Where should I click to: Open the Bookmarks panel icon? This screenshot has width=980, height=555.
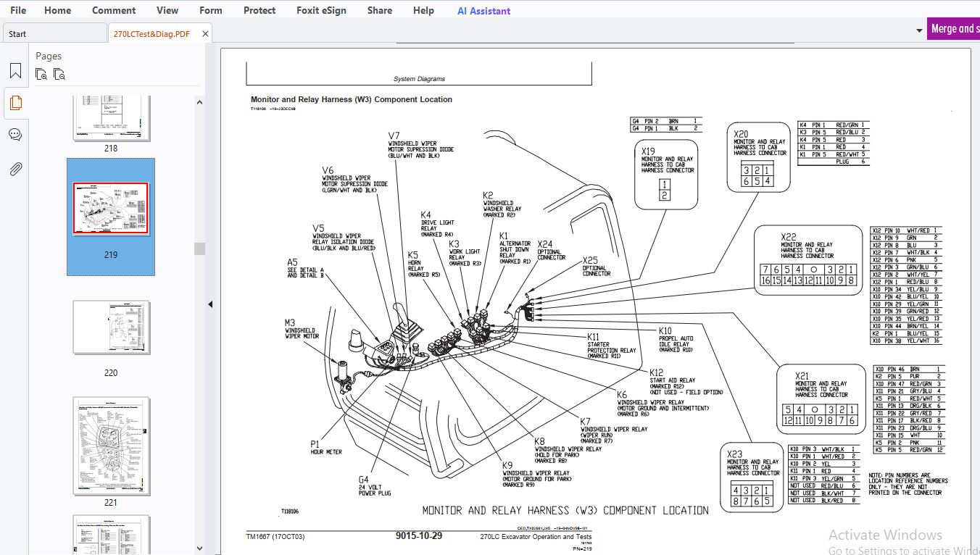(15, 71)
